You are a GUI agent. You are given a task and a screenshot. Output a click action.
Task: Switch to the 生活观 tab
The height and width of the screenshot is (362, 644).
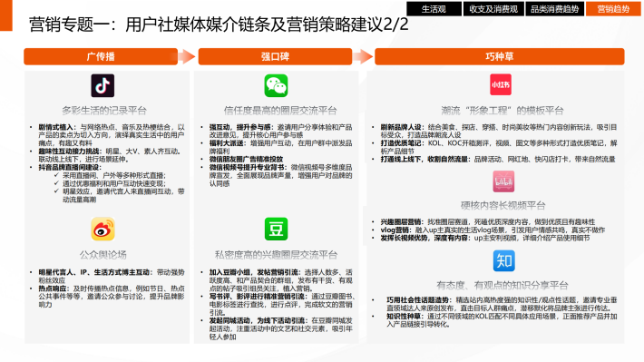click(x=434, y=9)
